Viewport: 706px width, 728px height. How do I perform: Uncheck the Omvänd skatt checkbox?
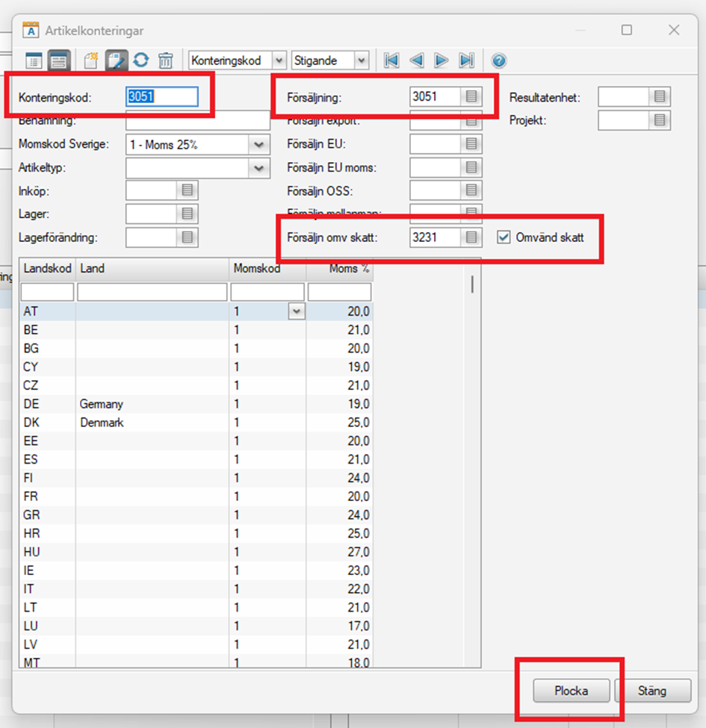[x=504, y=237]
